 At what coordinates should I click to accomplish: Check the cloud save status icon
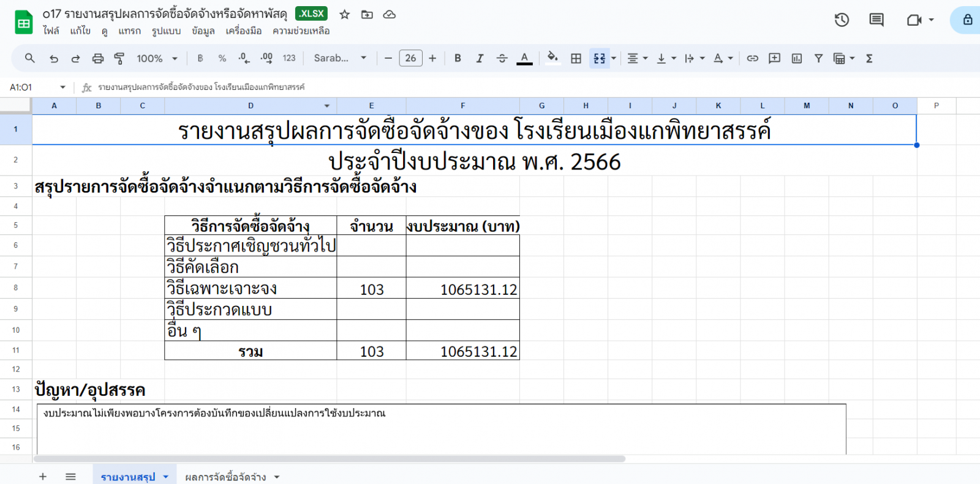[390, 14]
